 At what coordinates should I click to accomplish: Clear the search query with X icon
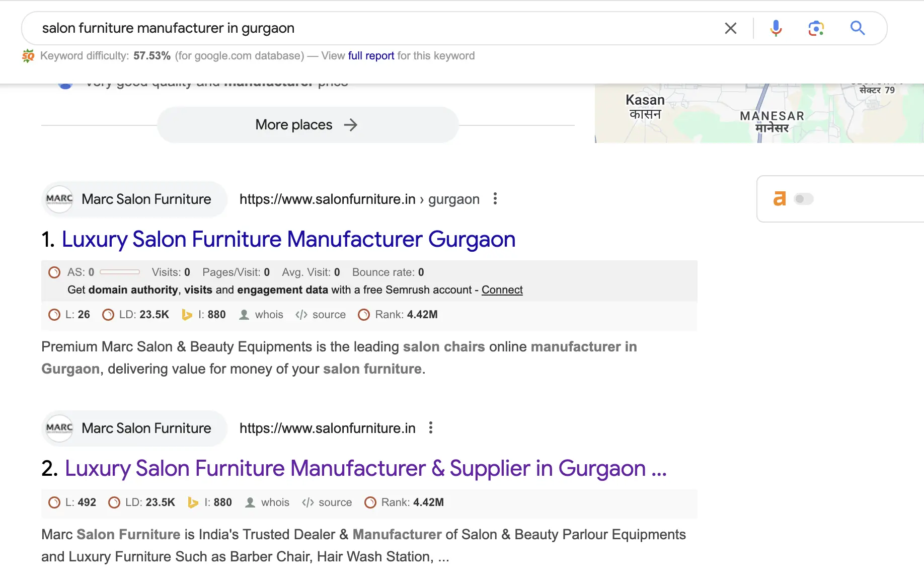coord(730,28)
